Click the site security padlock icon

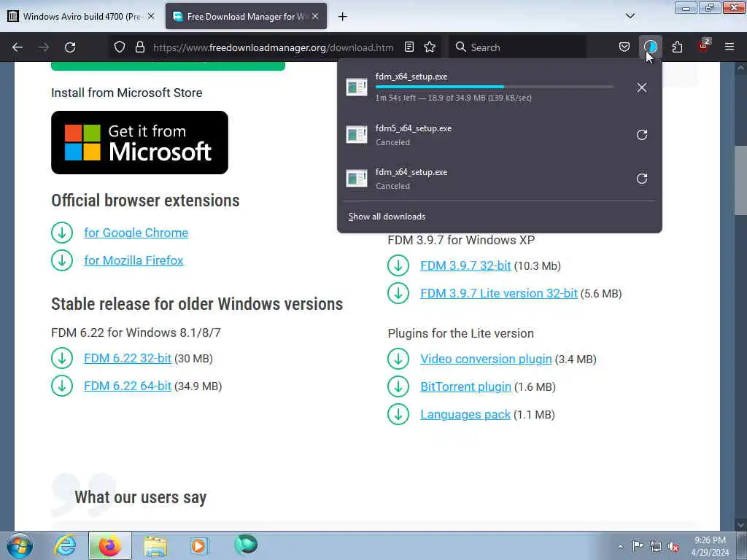point(139,47)
